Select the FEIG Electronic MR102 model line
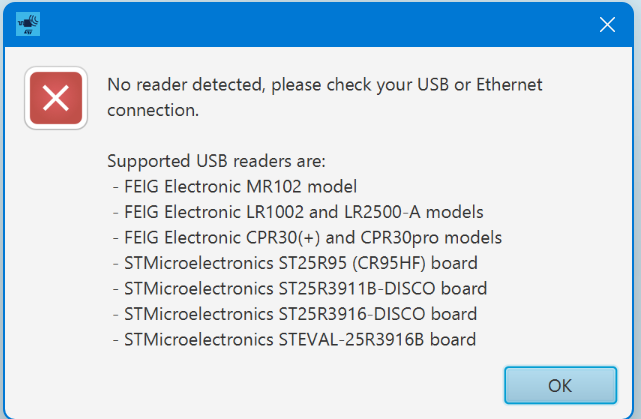641x419 pixels. (234, 187)
